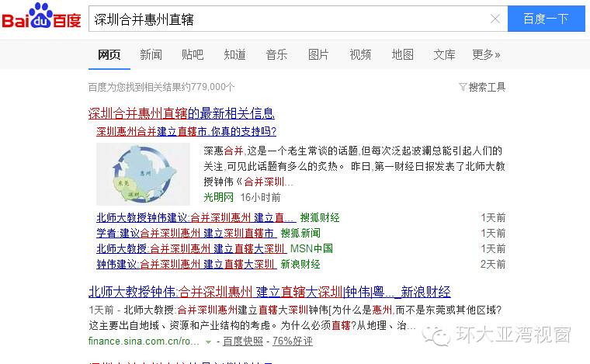Click the 搜狐财经 source label
Screen dimensions: 590x364
(320, 218)
